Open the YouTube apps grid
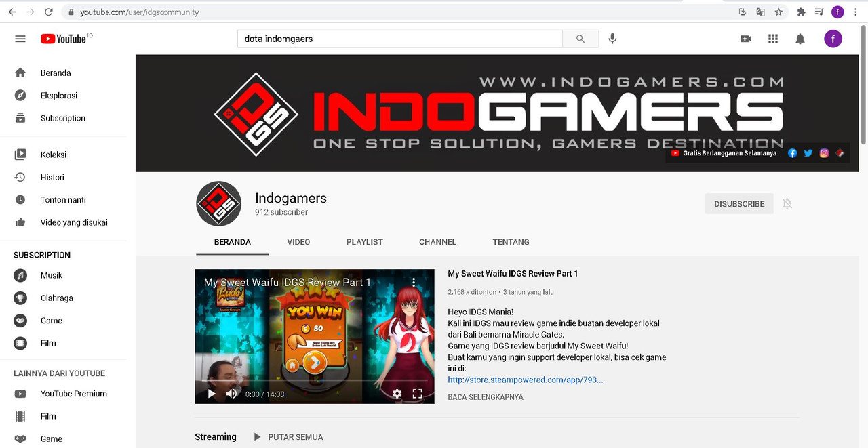This screenshot has width=868, height=448. click(773, 39)
